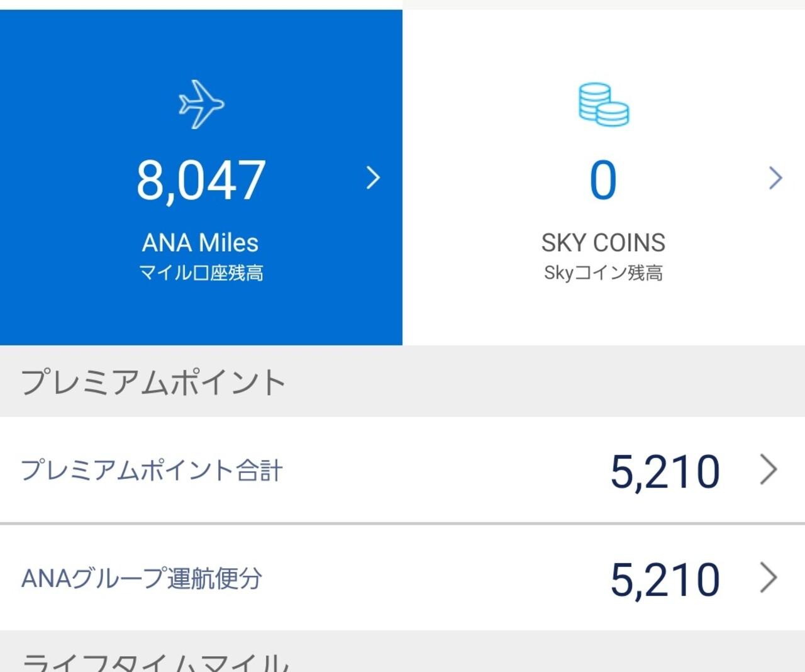805x672 pixels.
Task: Tap the 8,047 miles balance number
Action: coord(201,181)
